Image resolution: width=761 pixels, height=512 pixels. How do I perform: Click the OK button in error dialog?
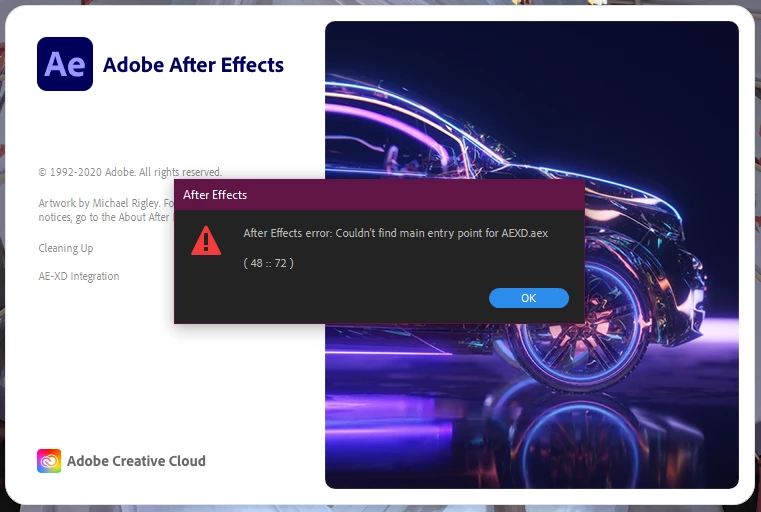pyautogui.click(x=529, y=298)
